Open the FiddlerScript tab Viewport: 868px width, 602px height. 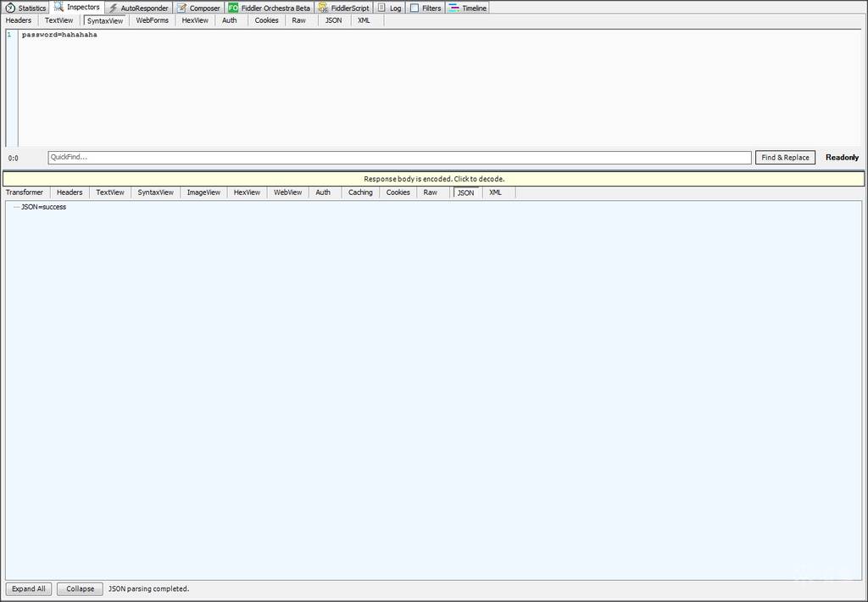tap(344, 8)
